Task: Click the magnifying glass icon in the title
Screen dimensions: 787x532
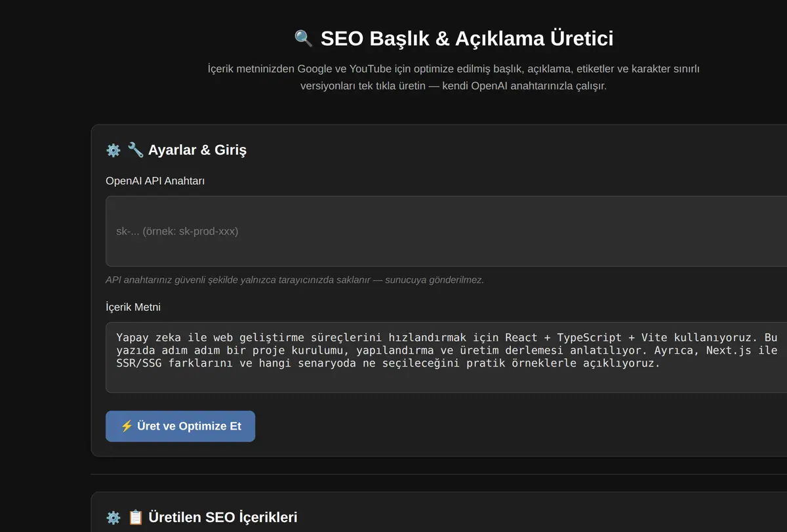Action: point(304,39)
